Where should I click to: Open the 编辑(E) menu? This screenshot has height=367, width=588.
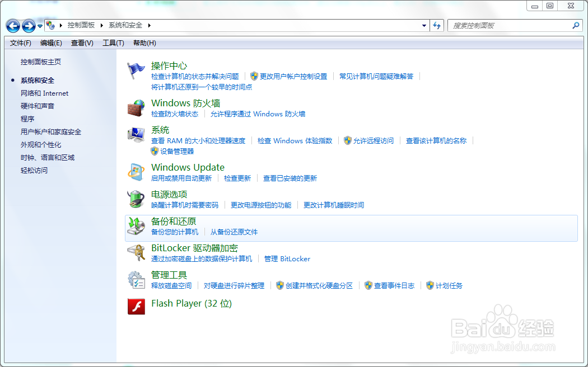(x=51, y=43)
